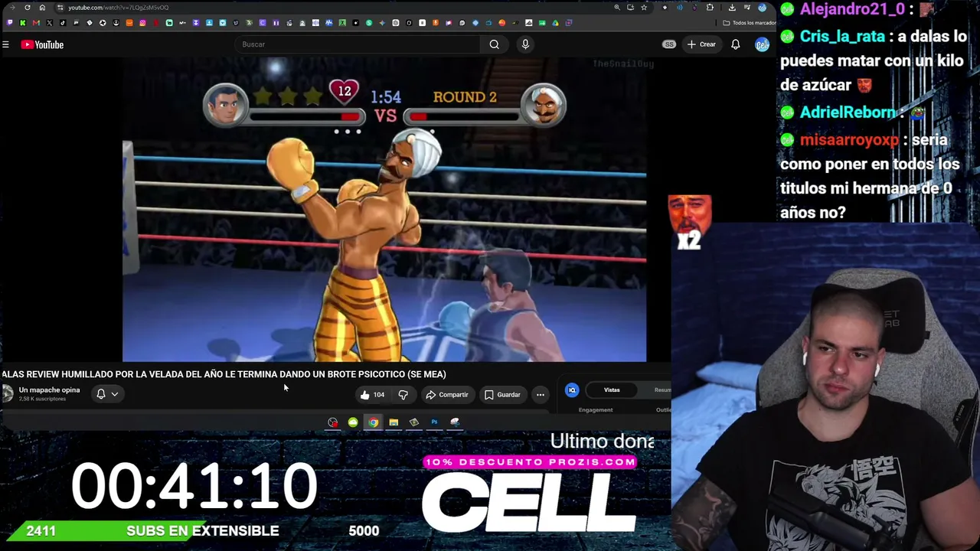Go to the Chrome home page button
The width and height of the screenshot is (980, 551).
[42, 8]
